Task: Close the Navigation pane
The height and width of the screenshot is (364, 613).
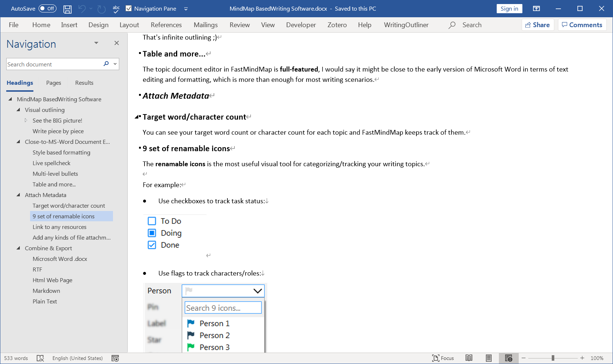Action: (117, 43)
